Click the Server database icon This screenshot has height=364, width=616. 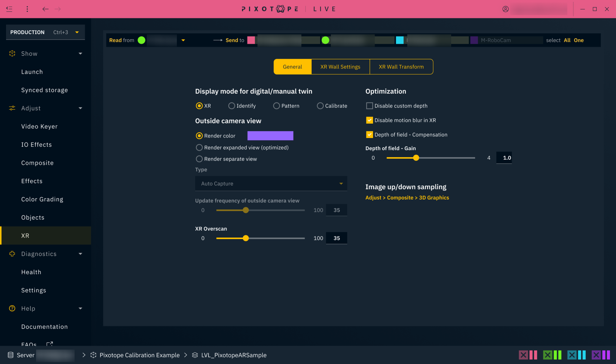[11, 355]
